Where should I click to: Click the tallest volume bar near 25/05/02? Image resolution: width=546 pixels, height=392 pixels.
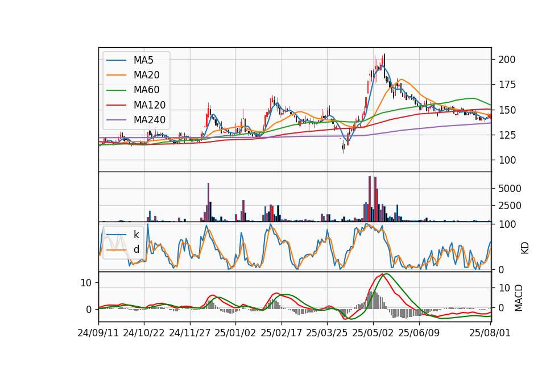(370, 199)
